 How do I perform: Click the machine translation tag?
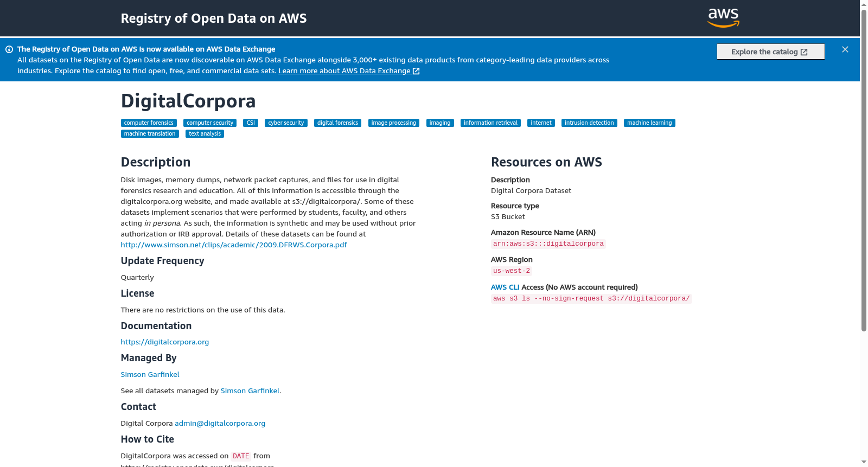point(150,134)
